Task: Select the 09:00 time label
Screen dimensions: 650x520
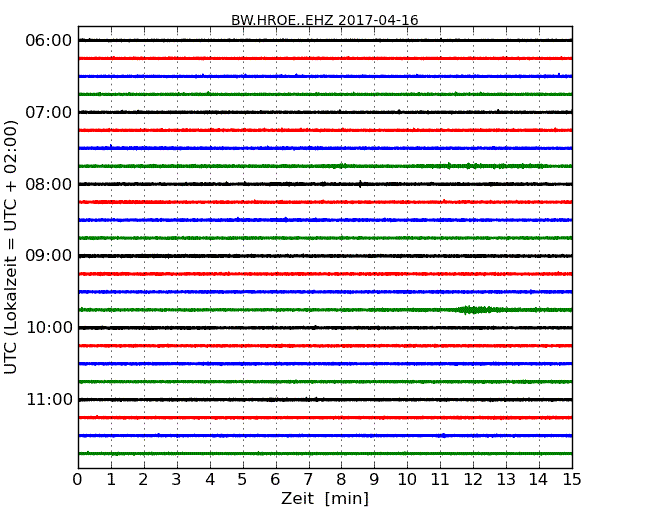Action: click(x=49, y=256)
